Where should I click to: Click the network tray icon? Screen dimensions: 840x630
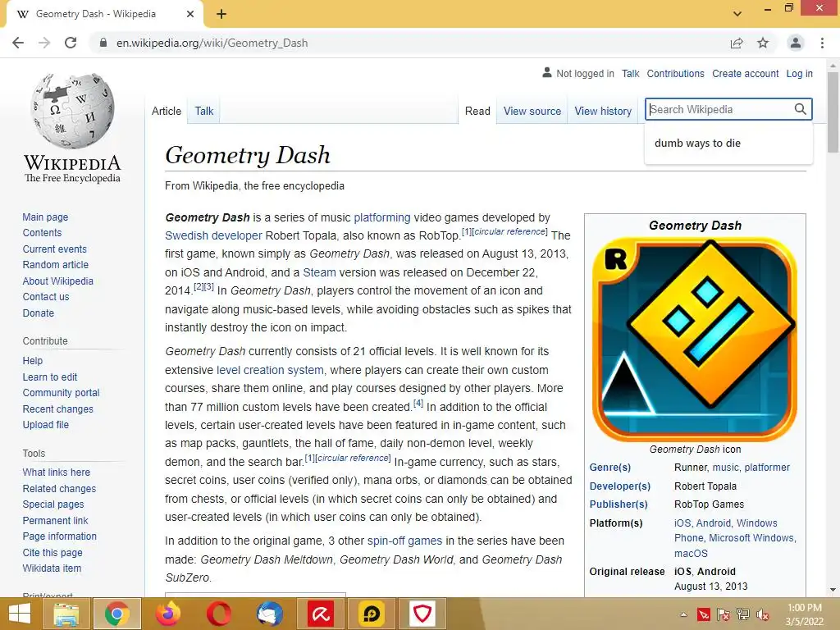tap(743, 614)
